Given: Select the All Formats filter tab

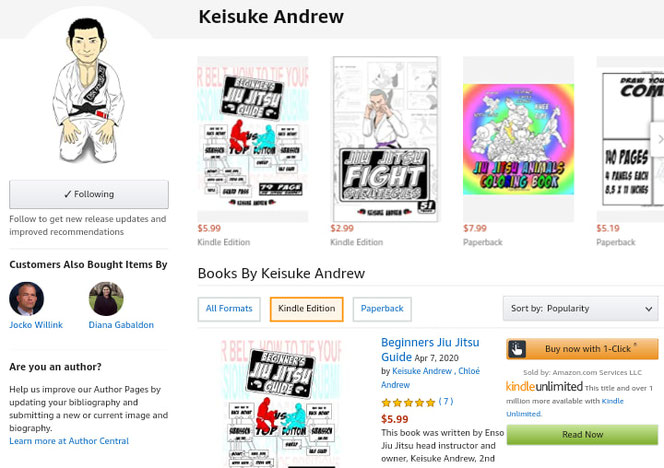Looking at the screenshot, I should click(229, 309).
